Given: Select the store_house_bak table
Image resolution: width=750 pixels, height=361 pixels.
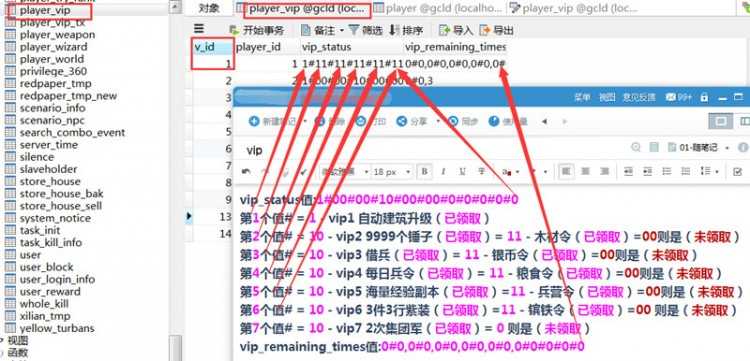Looking at the screenshot, I should [x=61, y=194].
